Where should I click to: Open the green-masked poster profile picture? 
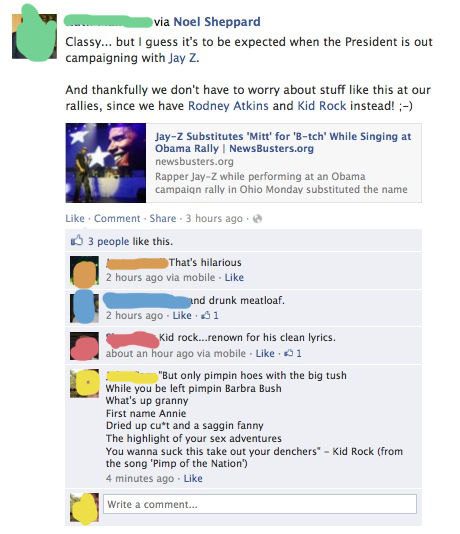[x=34, y=36]
